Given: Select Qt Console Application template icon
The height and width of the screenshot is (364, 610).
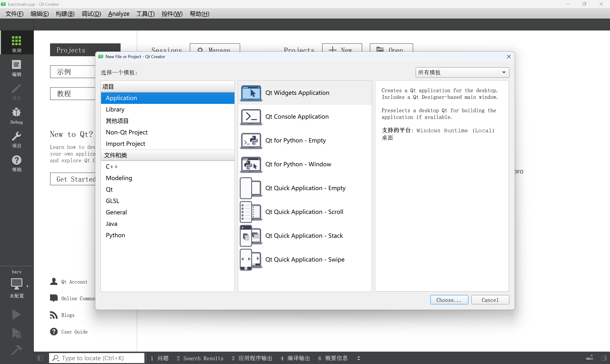Looking at the screenshot, I should [x=251, y=117].
